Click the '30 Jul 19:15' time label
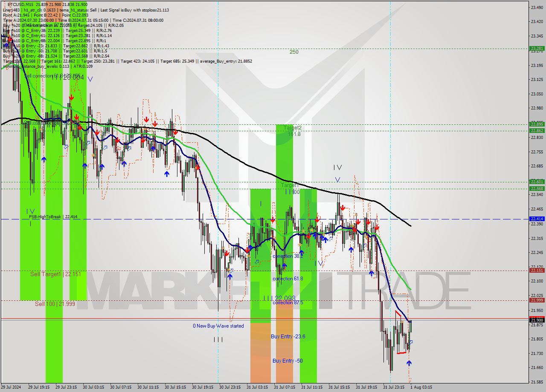Image resolution: width=546 pixels, height=392 pixels. [203, 387]
